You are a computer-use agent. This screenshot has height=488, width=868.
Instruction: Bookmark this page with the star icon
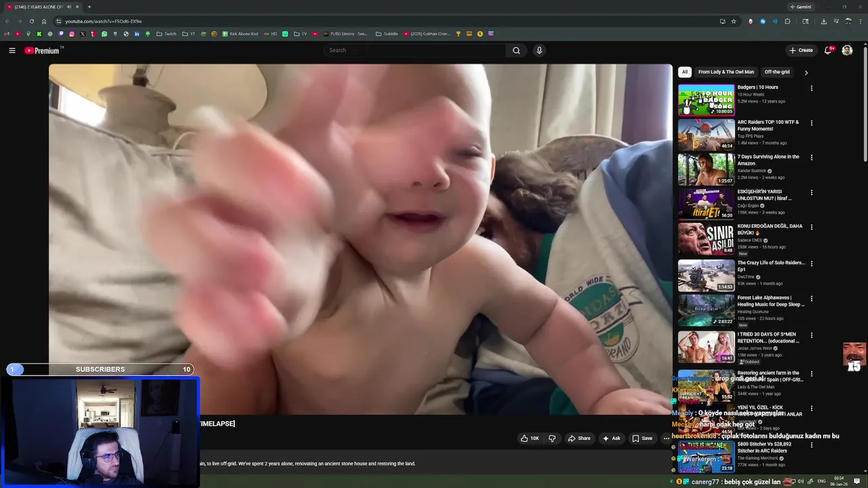pos(734,21)
